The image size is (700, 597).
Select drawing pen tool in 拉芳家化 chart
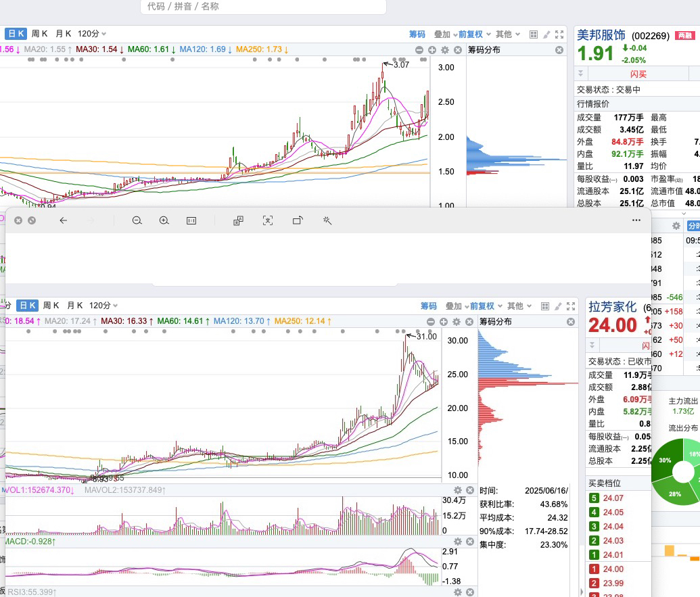tap(558, 306)
